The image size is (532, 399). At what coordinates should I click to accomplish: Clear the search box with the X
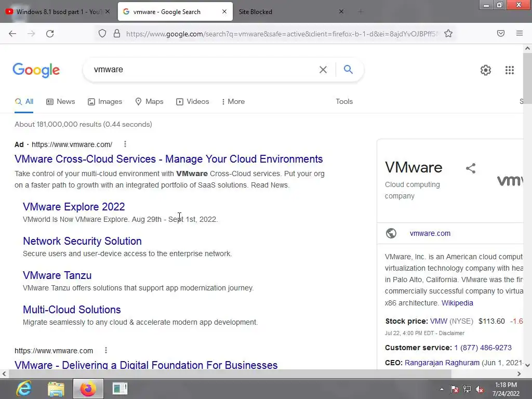(323, 70)
